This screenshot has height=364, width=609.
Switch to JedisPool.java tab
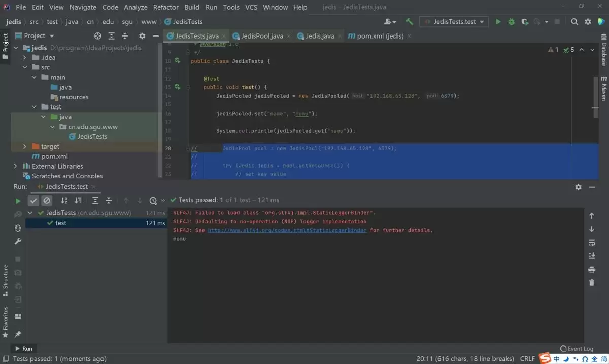pos(262,36)
